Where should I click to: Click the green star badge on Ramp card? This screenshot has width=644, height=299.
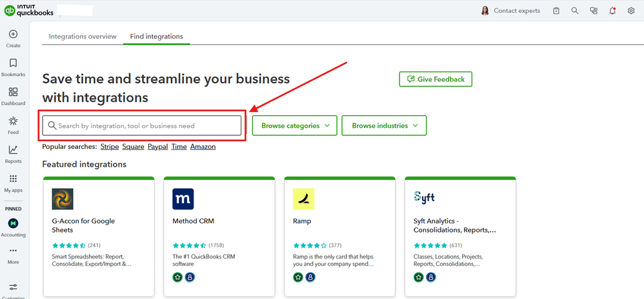[298, 277]
